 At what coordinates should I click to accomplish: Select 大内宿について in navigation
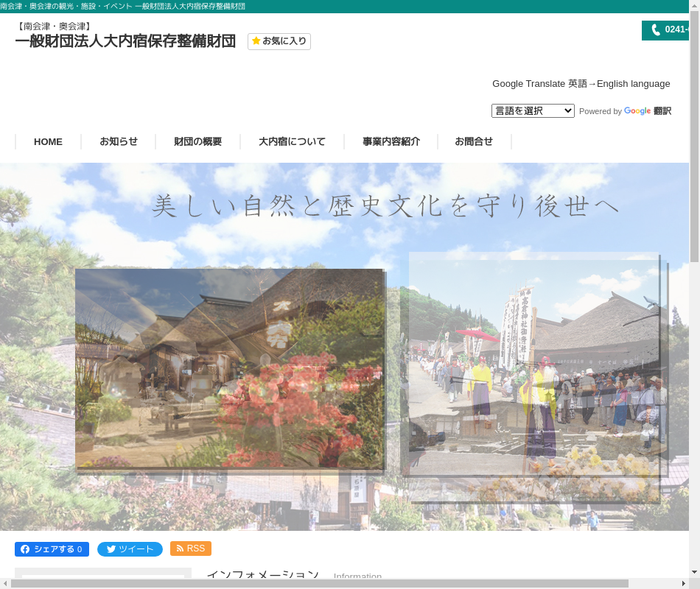[x=292, y=141]
